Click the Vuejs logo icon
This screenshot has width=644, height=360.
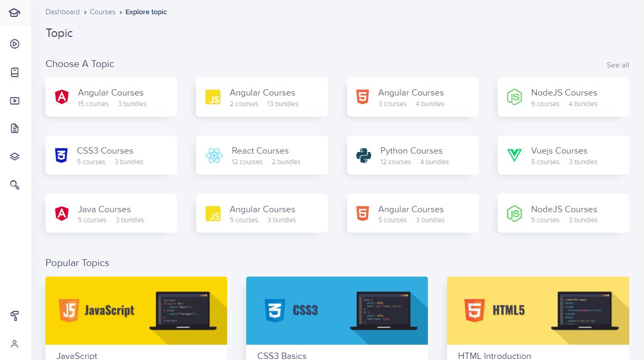click(514, 155)
